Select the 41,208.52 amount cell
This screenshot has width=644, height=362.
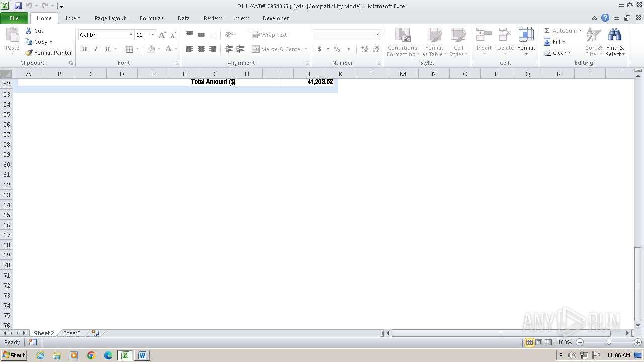coord(306,82)
